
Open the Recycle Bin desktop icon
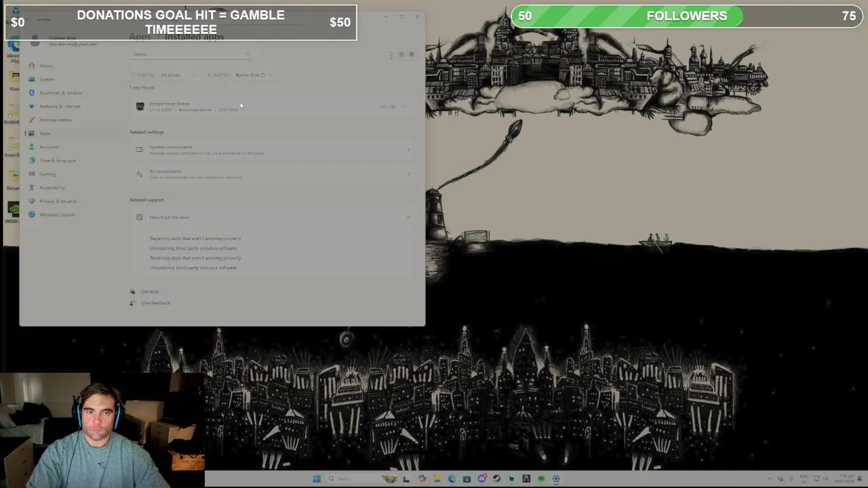point(15,12)
